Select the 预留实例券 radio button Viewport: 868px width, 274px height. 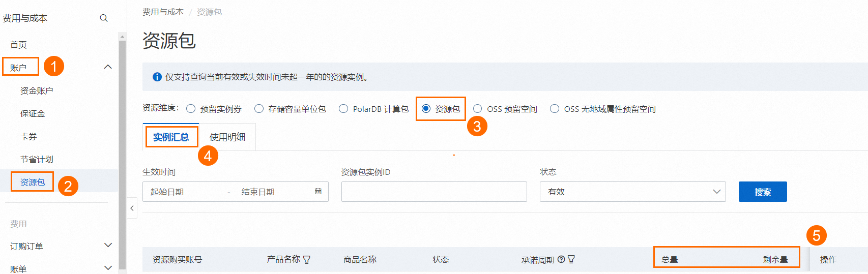coord(191,109)
